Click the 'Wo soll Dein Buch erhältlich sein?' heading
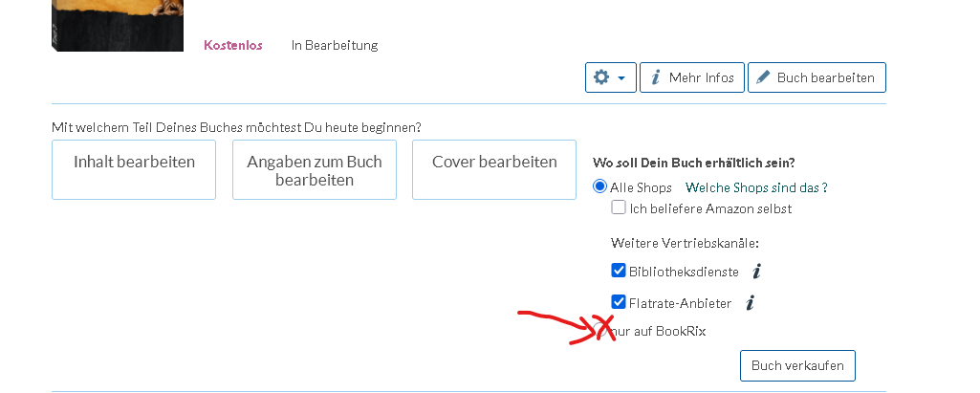Image resolution: width=980 pixels, height=393 pixels. [x=694, y=163]
